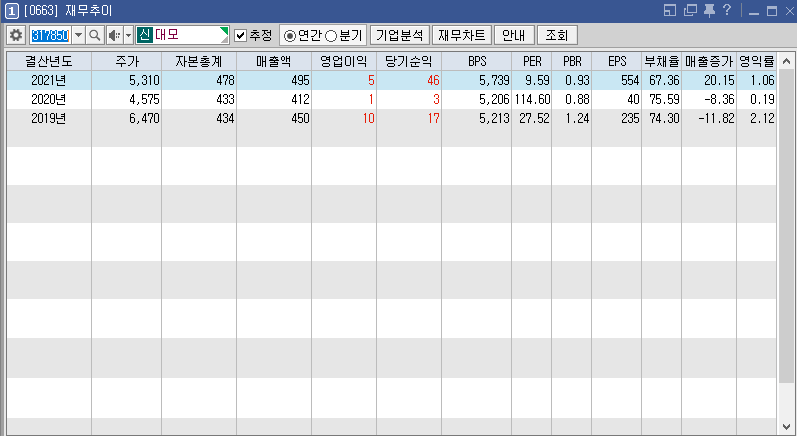Click the pin window icon
797x436 pixels.
(709, 10)
